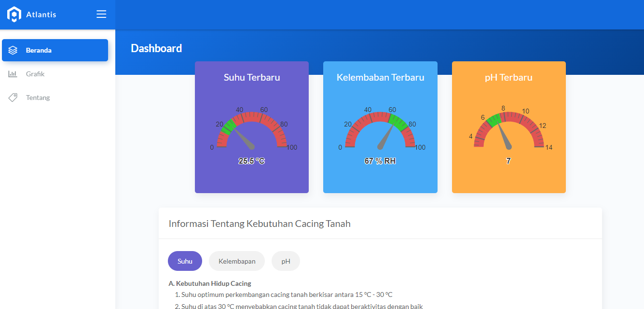
Task: Toggle the sidebar with the hamburger icon
Action: (101, 14)
